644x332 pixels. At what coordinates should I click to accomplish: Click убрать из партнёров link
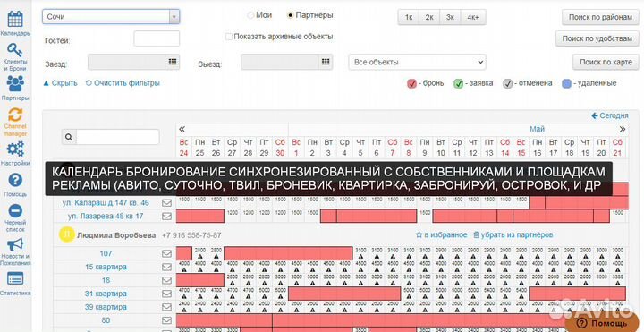(513, 235)
